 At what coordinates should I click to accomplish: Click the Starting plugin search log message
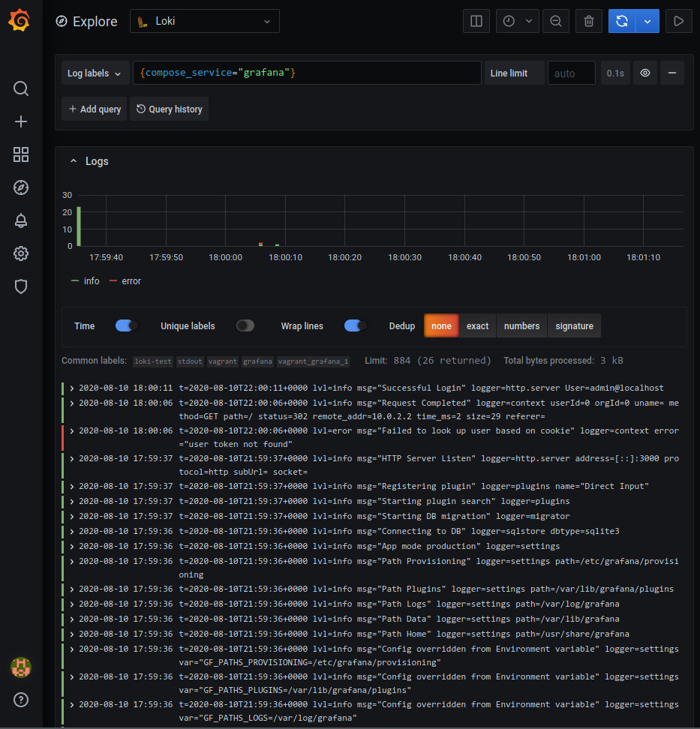(374, 501)
